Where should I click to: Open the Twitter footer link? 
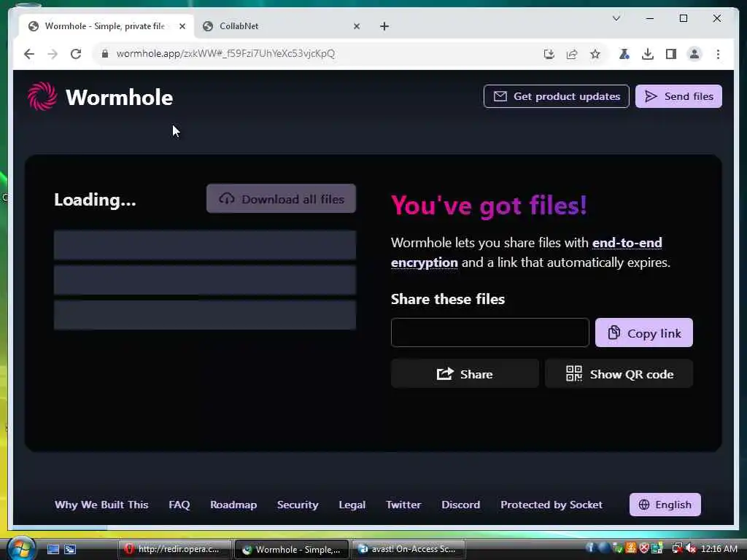pyautogui.click(x=403, y=505)
